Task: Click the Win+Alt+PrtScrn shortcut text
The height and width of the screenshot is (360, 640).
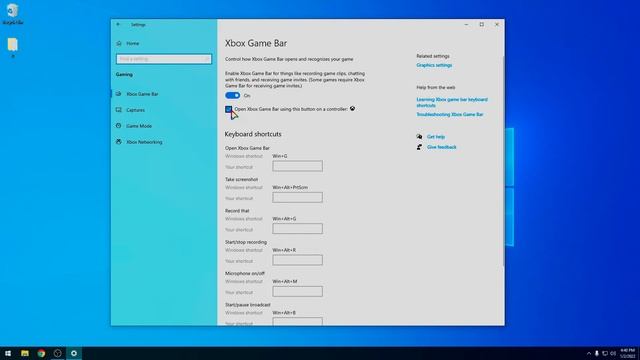Action: 290,187
